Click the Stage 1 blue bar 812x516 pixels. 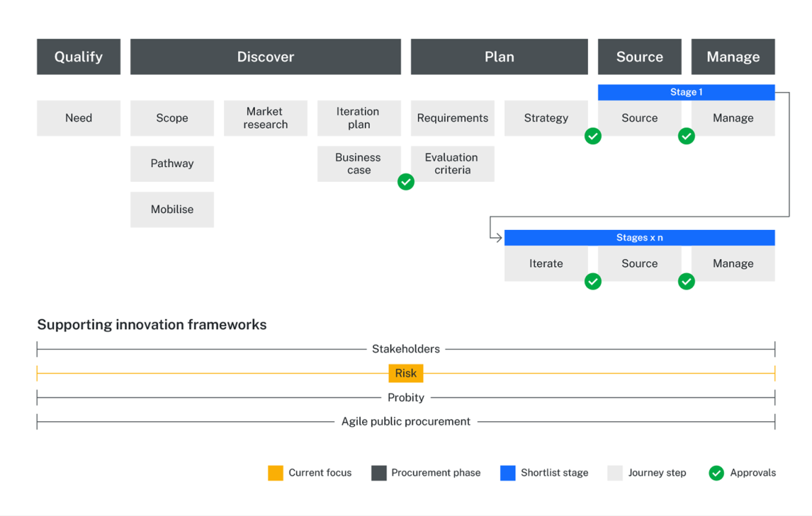[686, 92]
